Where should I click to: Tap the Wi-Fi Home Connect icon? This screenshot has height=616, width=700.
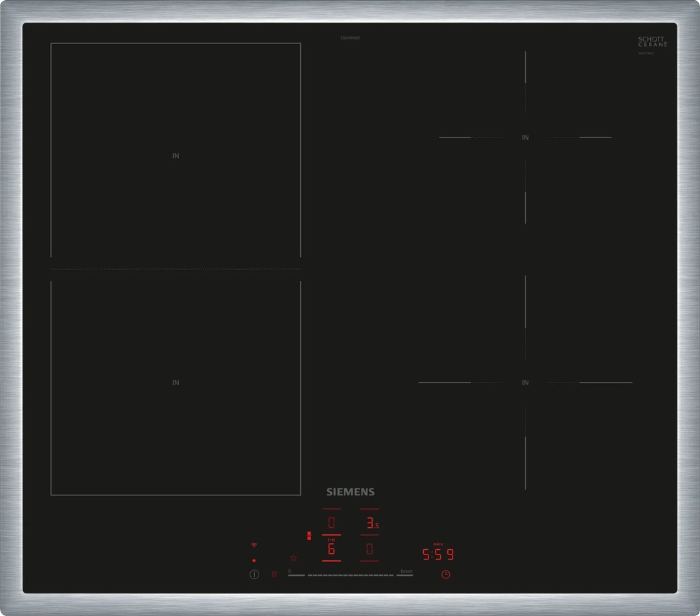(253, 545)
